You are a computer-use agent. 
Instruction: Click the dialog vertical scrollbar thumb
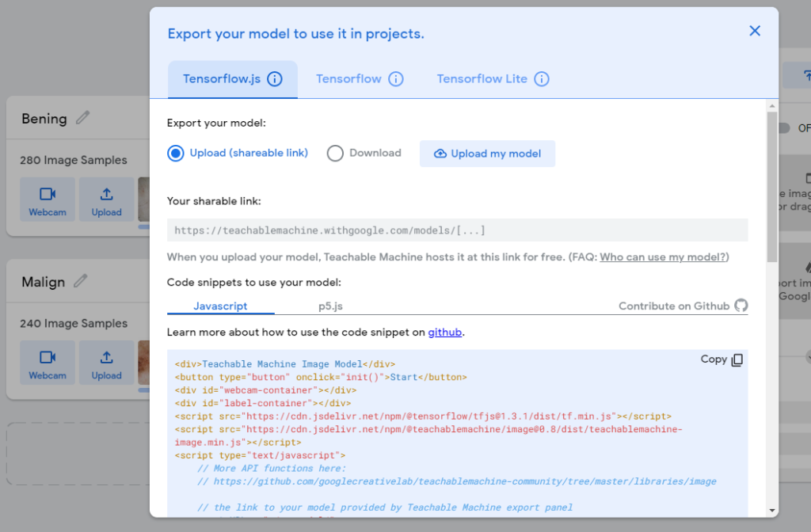(x=772, y=187)
